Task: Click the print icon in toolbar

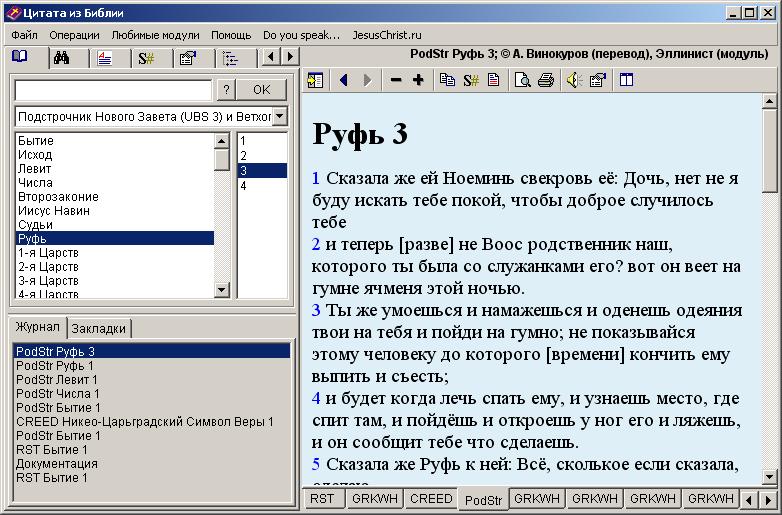Action: [x=546, y=81]
